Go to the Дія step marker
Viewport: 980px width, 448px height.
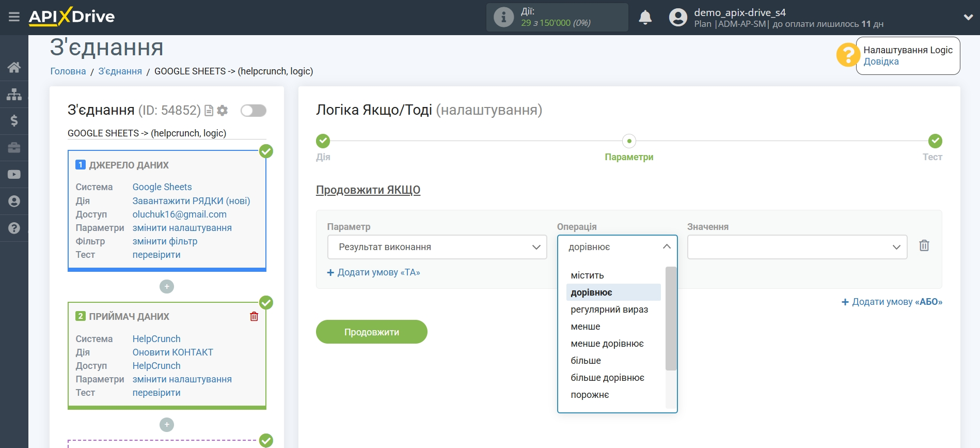click(x=323, y=141)
